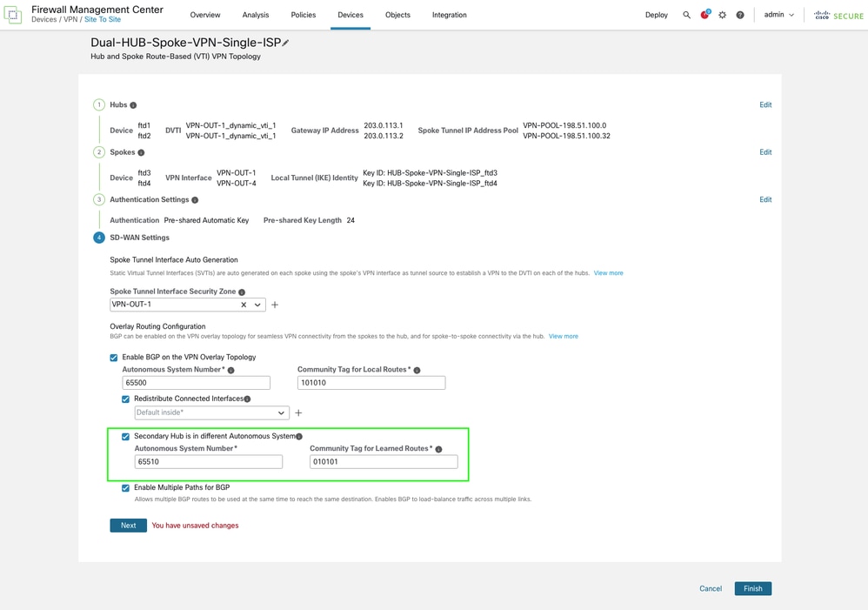Show Autonomous System Number info icon
Viewport: 868px width, 610px height.
230,370
